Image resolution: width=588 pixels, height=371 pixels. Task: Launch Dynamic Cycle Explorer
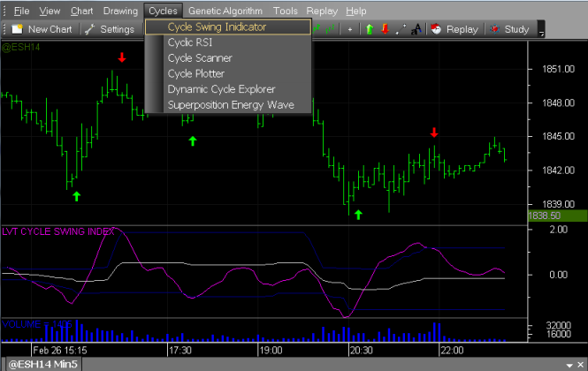pos(221,89)
